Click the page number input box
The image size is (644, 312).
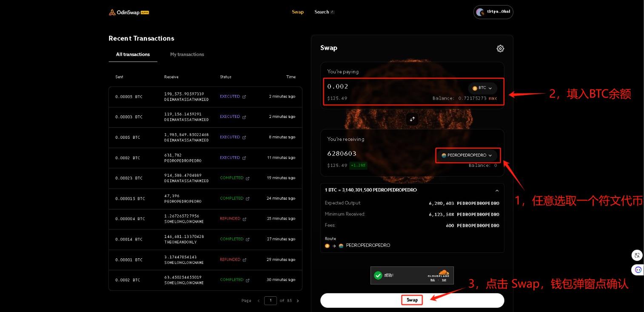[x=271, y=301]
